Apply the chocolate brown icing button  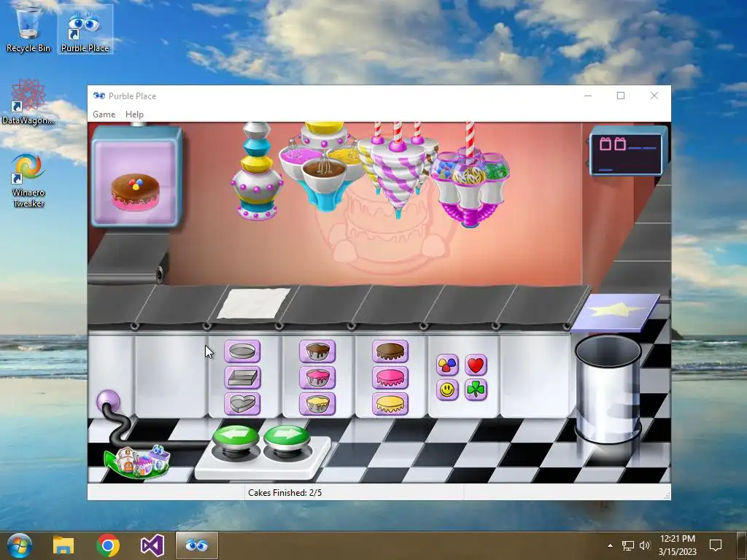[390, 351]
